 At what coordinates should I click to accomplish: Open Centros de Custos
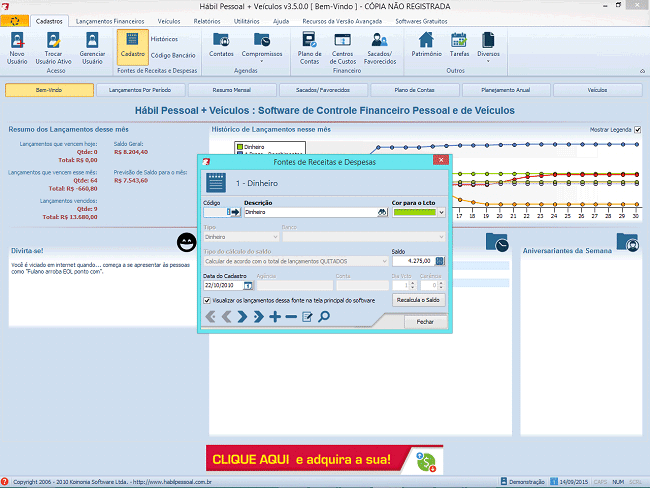click(343, 48)
